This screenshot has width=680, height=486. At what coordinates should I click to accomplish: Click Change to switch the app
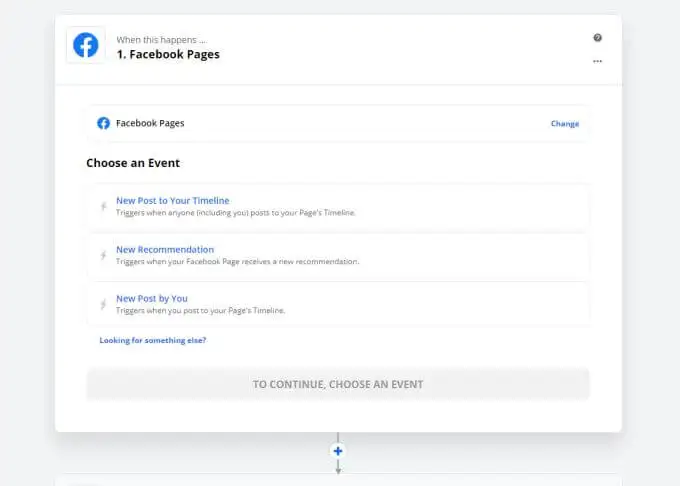coord(565,124)
